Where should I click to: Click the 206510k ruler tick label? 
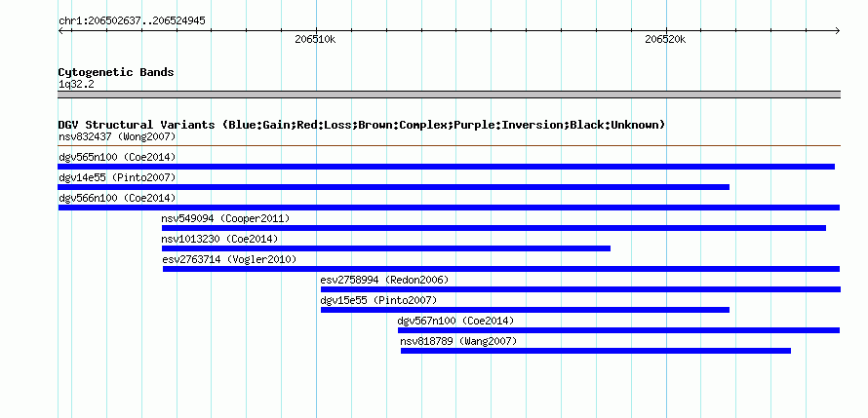click(315, 39)
